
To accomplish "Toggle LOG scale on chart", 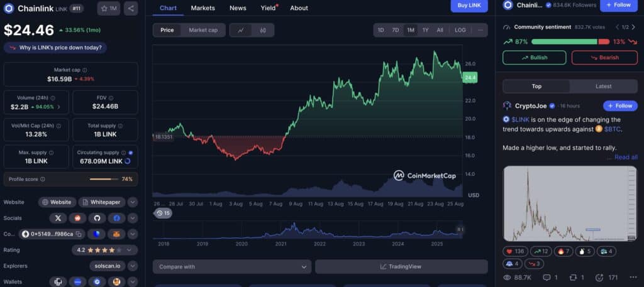I will coord(460,30).
